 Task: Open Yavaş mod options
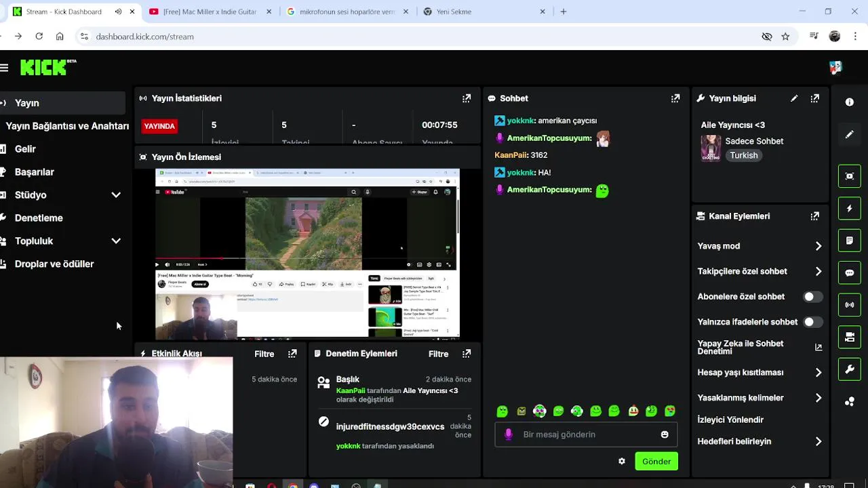pyautogui.click(x=759, y=246)
